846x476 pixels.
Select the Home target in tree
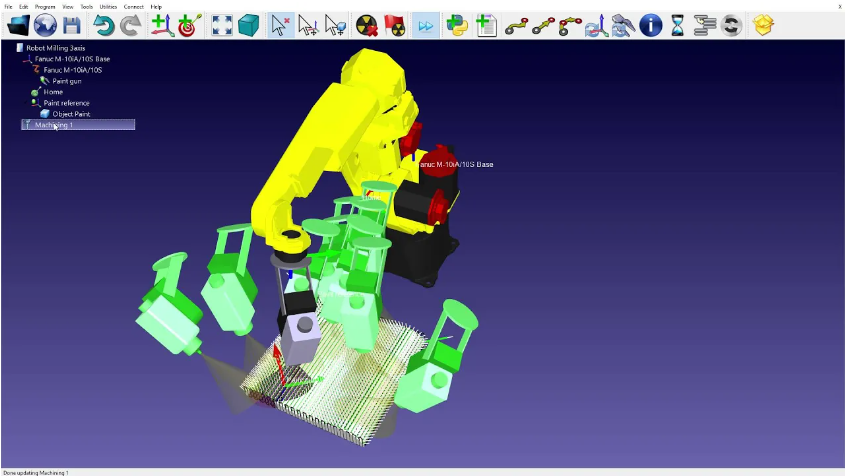53,92
